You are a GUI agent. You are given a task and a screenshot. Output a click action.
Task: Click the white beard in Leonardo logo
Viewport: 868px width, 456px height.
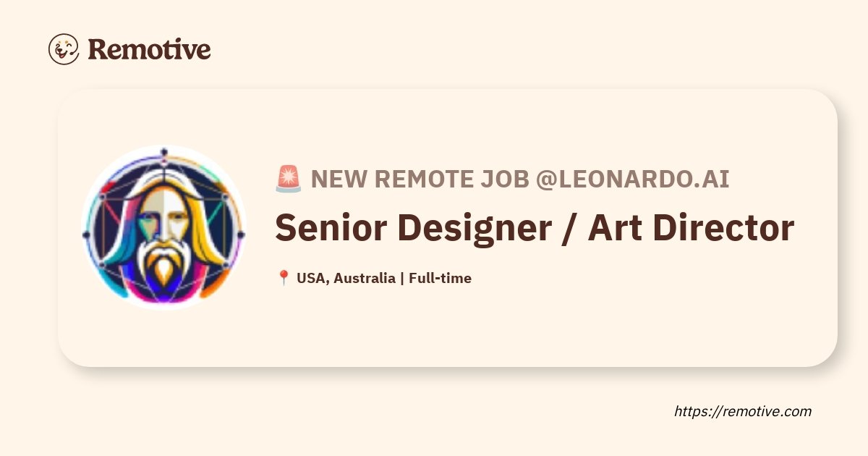pyautogui.click(x=165, y=266)
